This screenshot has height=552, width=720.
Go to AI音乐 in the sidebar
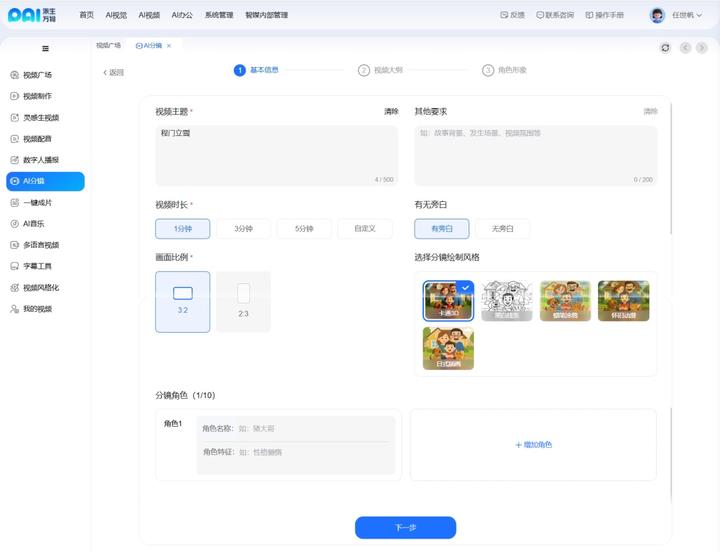point(34,224)
